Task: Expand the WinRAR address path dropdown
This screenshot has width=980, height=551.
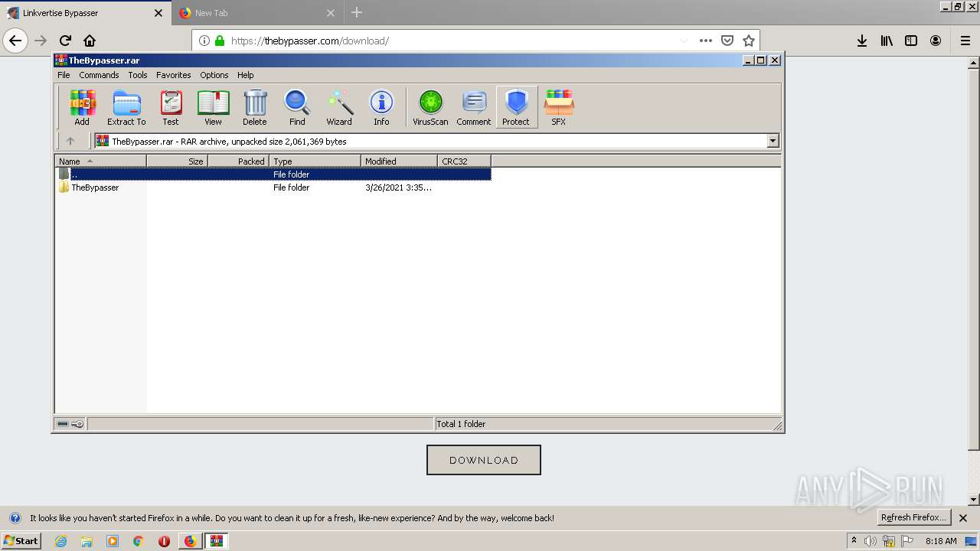Action: click(773, 141)
